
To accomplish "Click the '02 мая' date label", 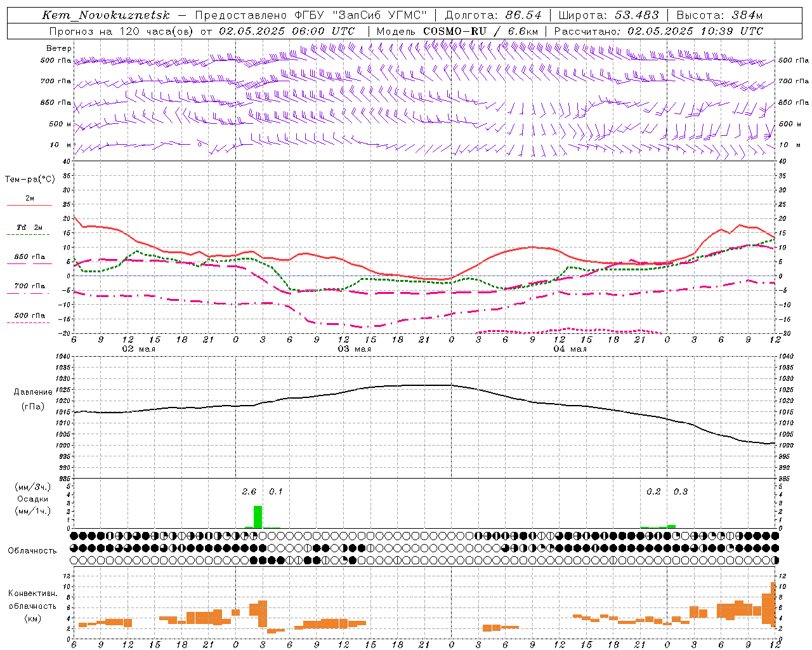I will click(138, 349).
